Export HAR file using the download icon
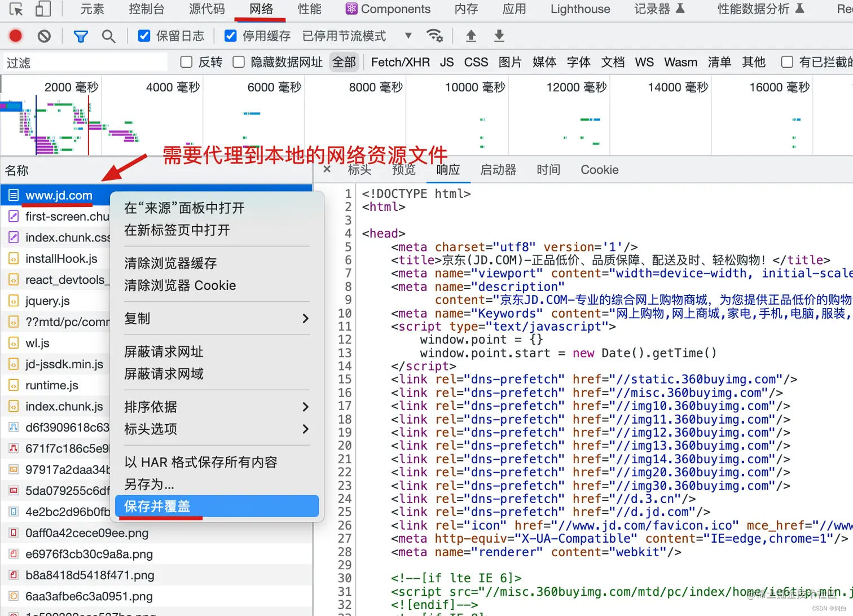This screenshot has width=853, height=616. [x=499, y=36]
